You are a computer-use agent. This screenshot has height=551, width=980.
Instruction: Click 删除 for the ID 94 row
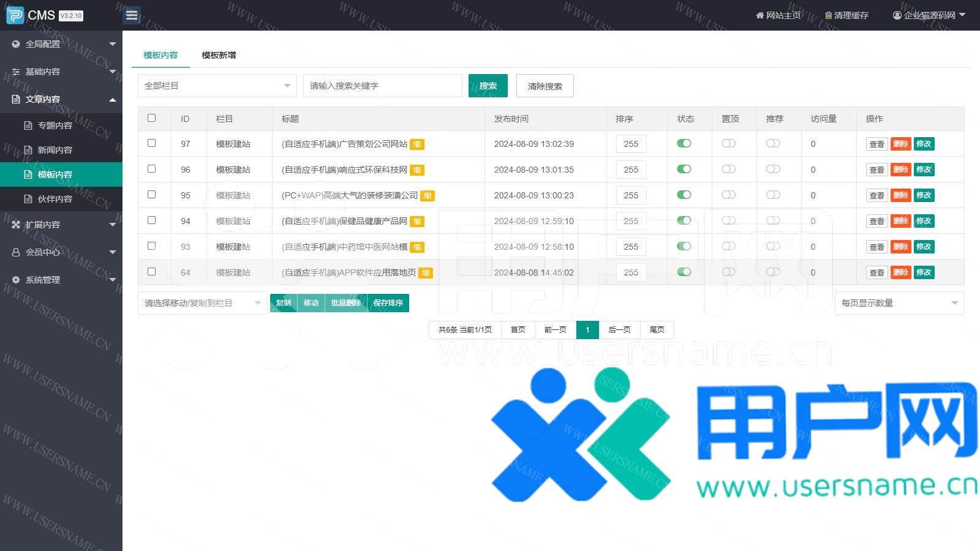point(900,221)
